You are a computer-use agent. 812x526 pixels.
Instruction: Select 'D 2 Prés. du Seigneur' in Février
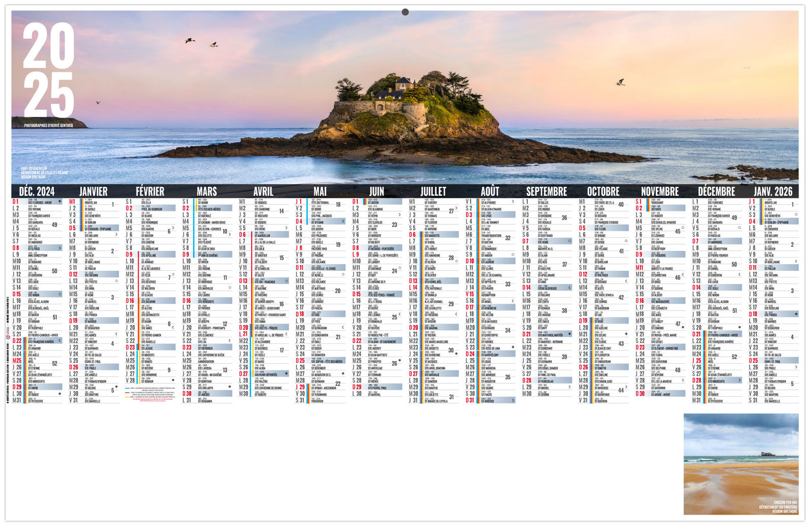(x=150, y=208)
